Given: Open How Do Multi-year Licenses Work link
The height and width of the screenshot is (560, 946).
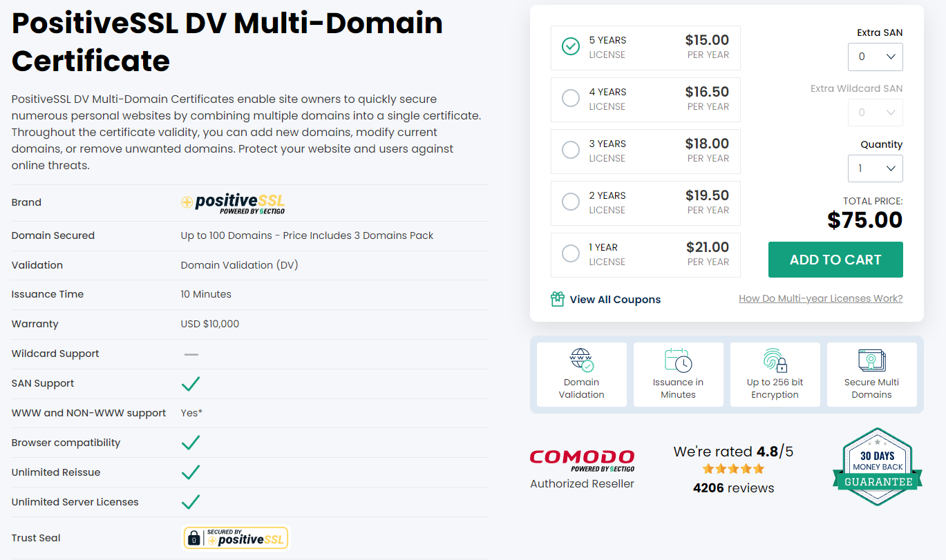Looking at the screenshot, I should click(821, 298).
